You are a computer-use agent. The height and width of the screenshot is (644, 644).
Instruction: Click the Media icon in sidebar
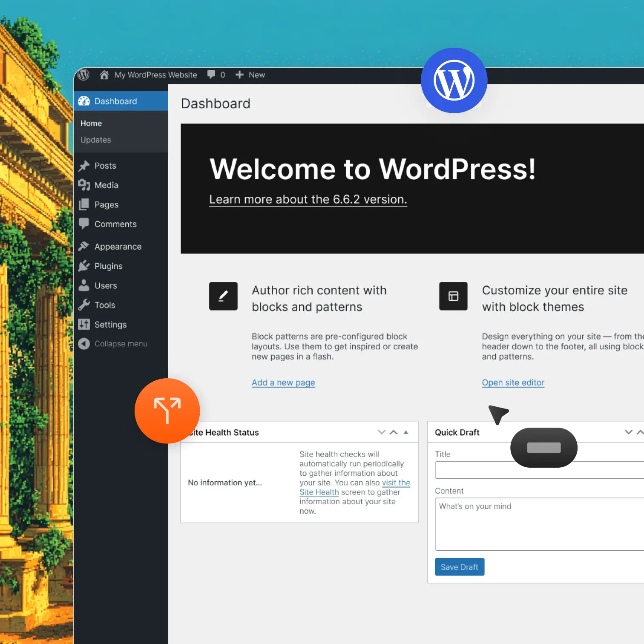84,185
